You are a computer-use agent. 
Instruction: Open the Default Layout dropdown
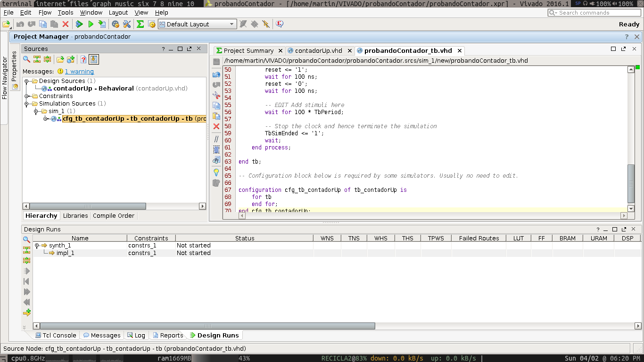(x=231, y=24)
